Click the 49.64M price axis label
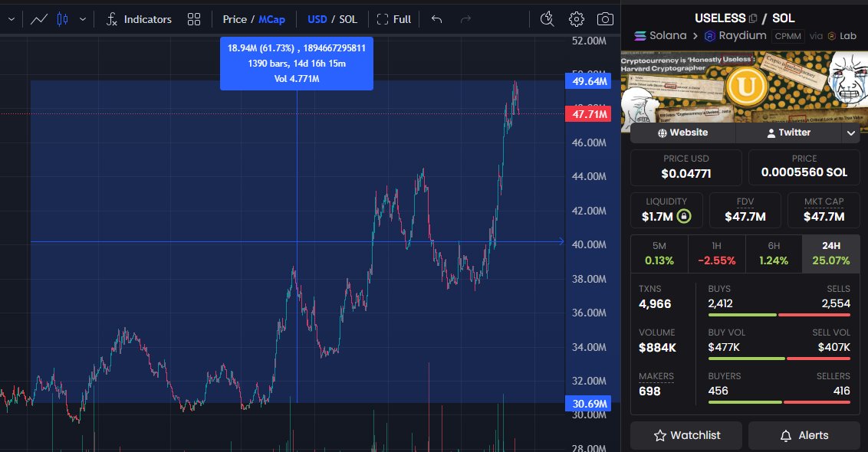Viewport: 868px width, 452px height. pos(587,80)
